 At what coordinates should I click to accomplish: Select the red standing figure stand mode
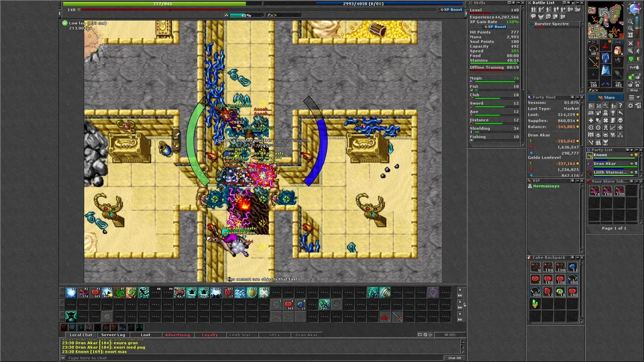638,43
